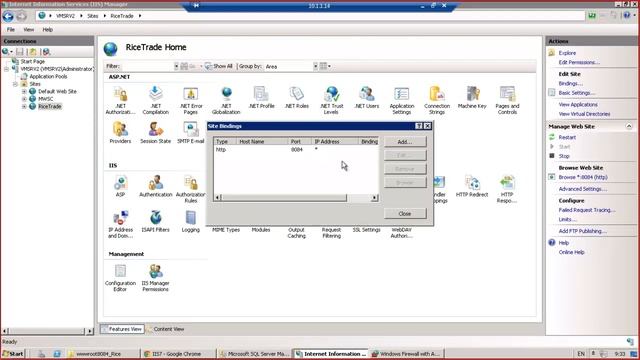Click Restart in Manage Web Site
The height and width of the screenshot is (360, 640).
coord(567,138)
